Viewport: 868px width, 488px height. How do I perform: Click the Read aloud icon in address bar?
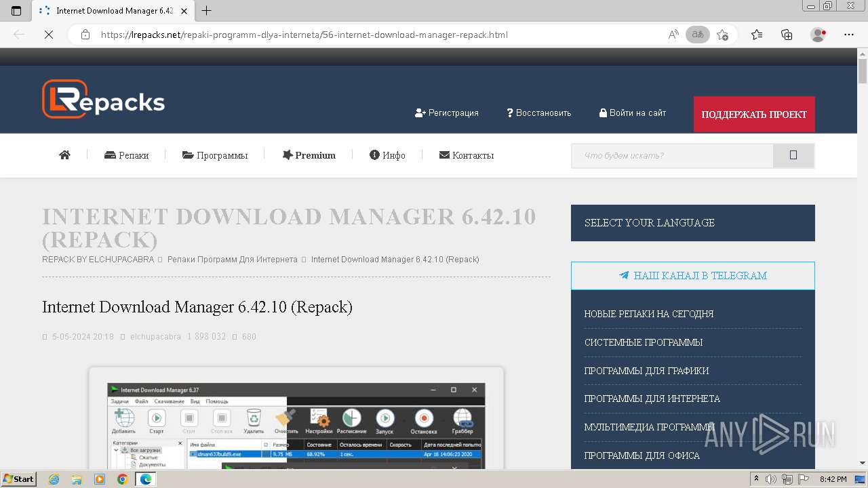point(673,35)
